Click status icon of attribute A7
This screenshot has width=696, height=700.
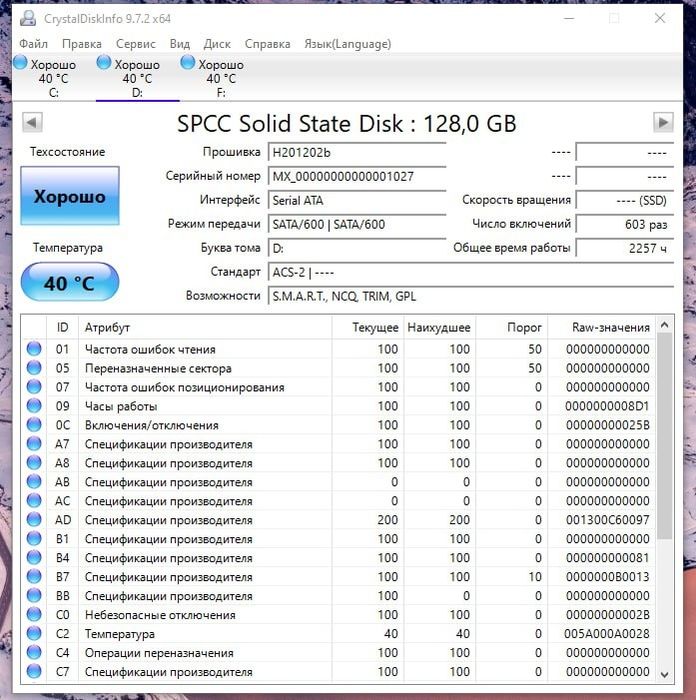(34, 443)
